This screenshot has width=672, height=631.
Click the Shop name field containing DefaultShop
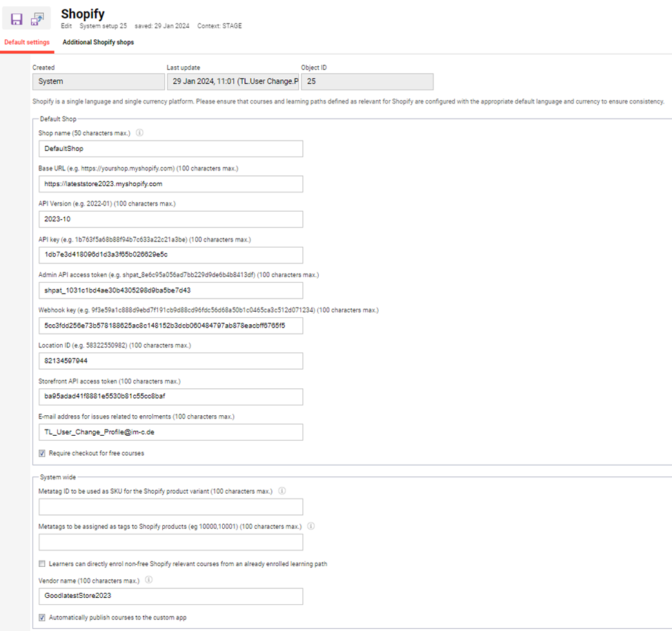click(x=170, y=149)
